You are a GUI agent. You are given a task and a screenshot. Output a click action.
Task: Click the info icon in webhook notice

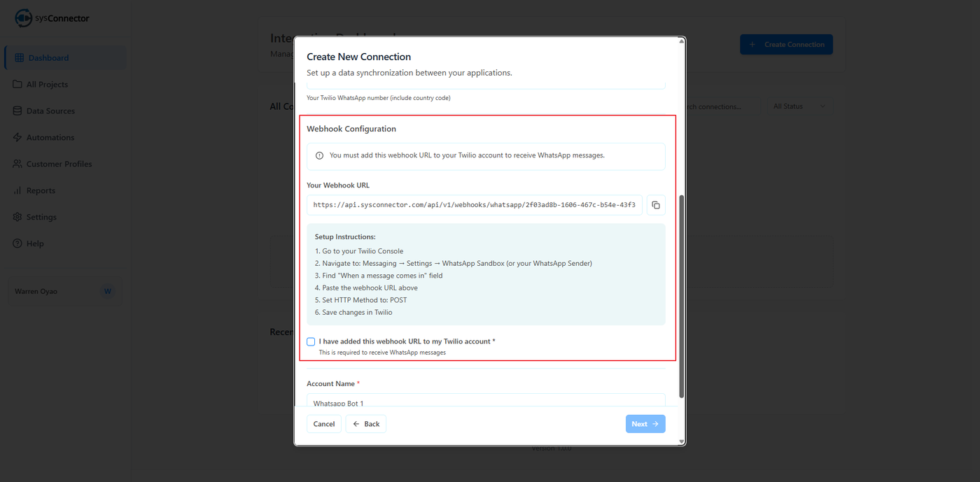(320, 156)
